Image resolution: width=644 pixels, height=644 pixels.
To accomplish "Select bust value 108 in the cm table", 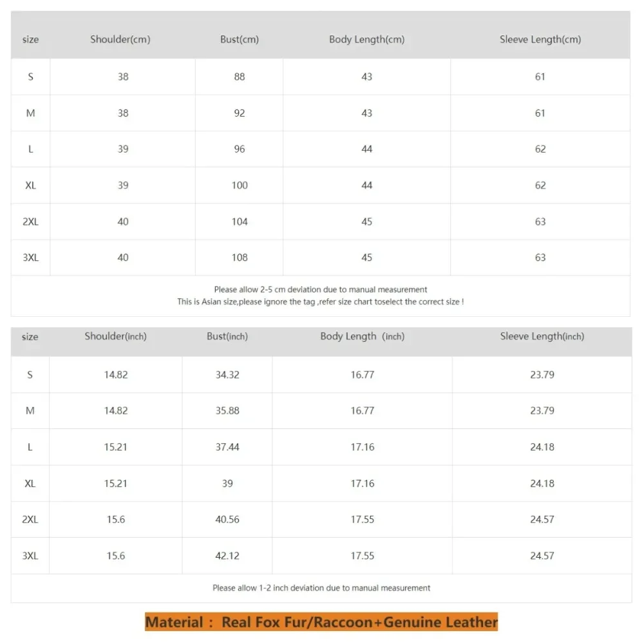I will click(x=240, y=258).
